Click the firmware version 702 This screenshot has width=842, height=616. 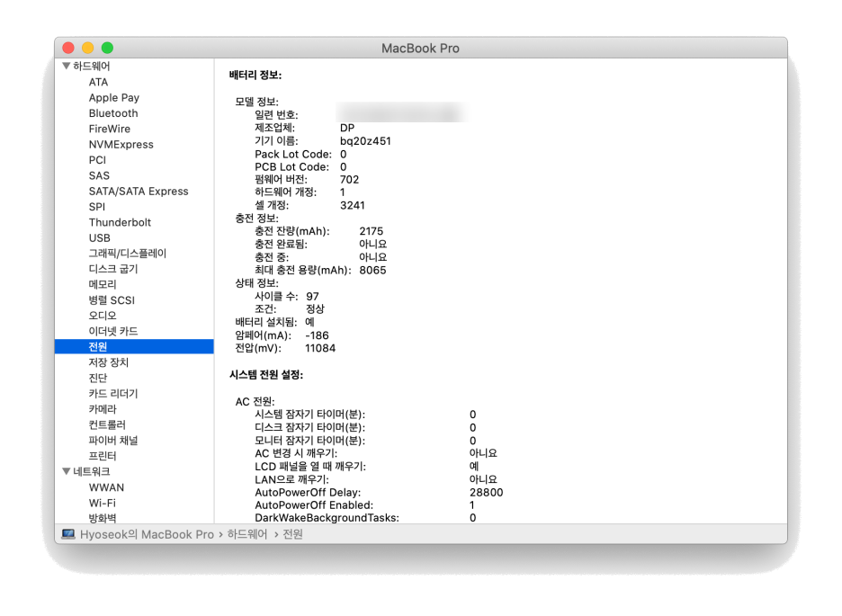[349, 180]
